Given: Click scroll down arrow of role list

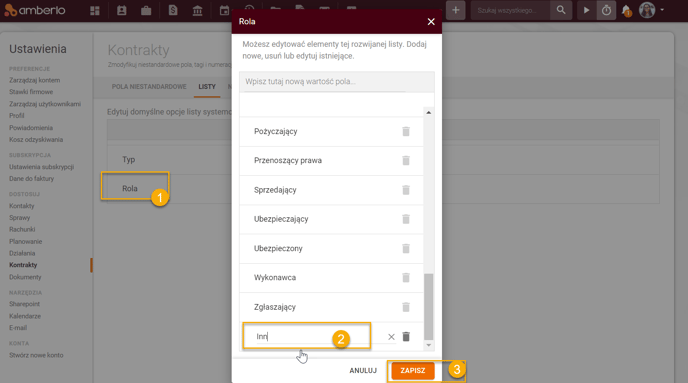Looking at the screenshot, I should (x=429, y=345).
